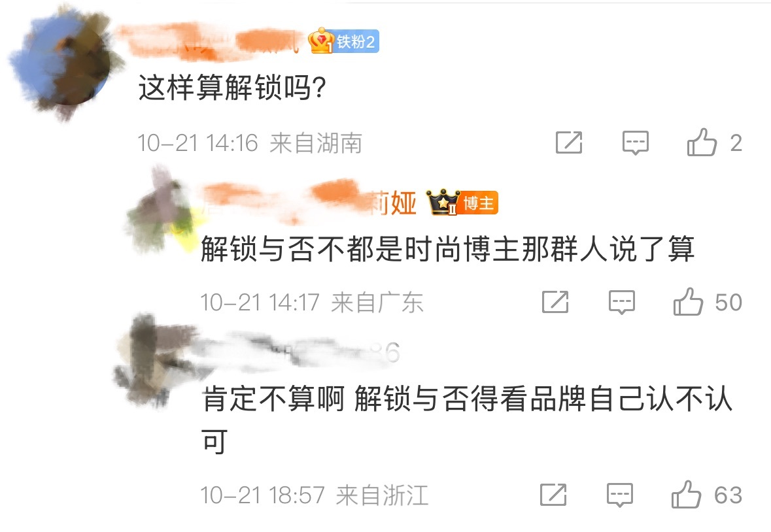Open the blogger username ending 莉娅
Image resolution: width=771 pixels, height=532 pixels.
(309, 203)
